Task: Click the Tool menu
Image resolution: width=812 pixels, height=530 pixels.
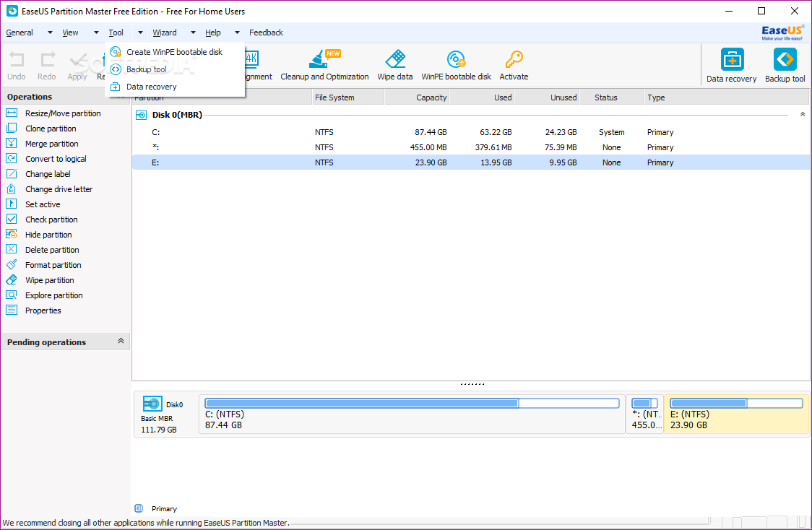Action: [116, 32]
